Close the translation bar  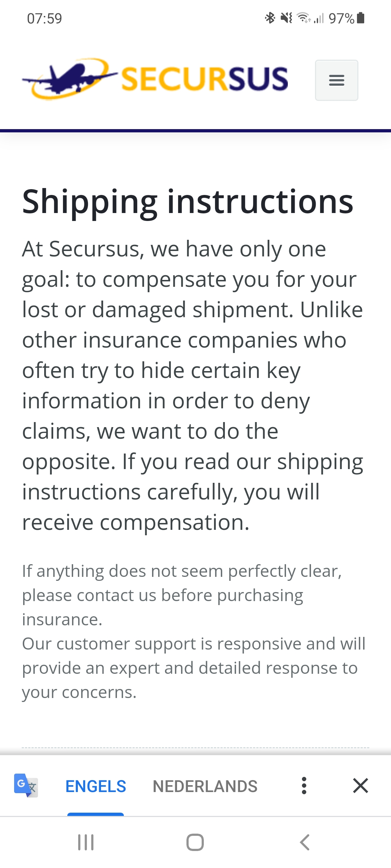coord(361,786)
